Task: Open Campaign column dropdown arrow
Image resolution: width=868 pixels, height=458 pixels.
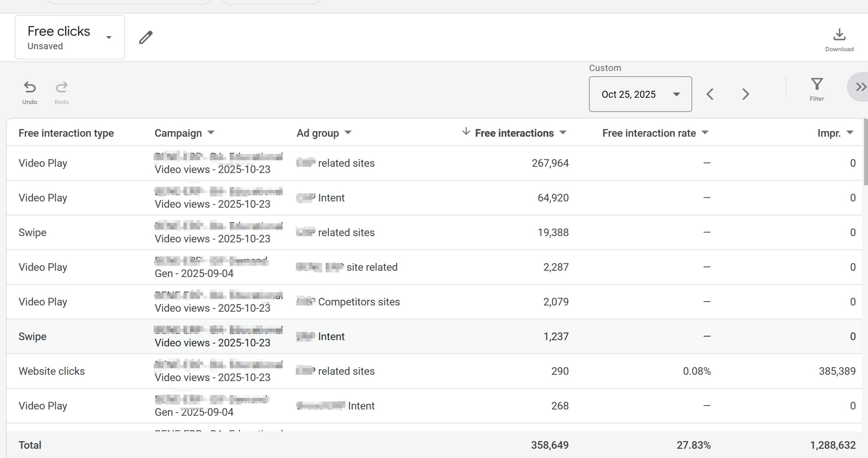Action: 211,132
